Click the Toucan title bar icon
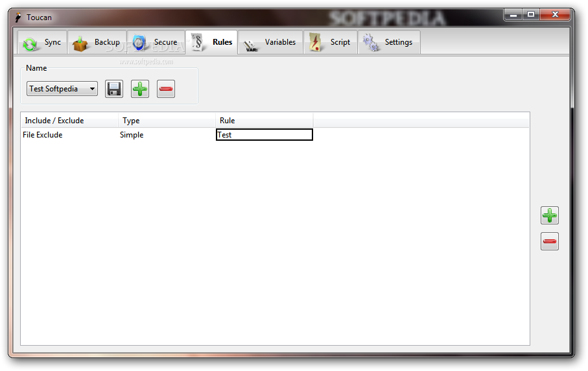 coord(18,18)
